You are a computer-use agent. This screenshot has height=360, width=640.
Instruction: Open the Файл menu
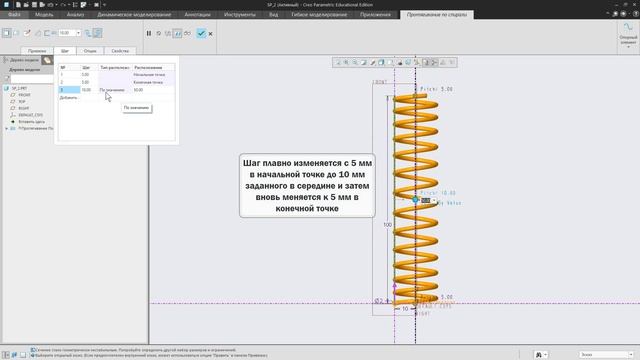point(14,15)
